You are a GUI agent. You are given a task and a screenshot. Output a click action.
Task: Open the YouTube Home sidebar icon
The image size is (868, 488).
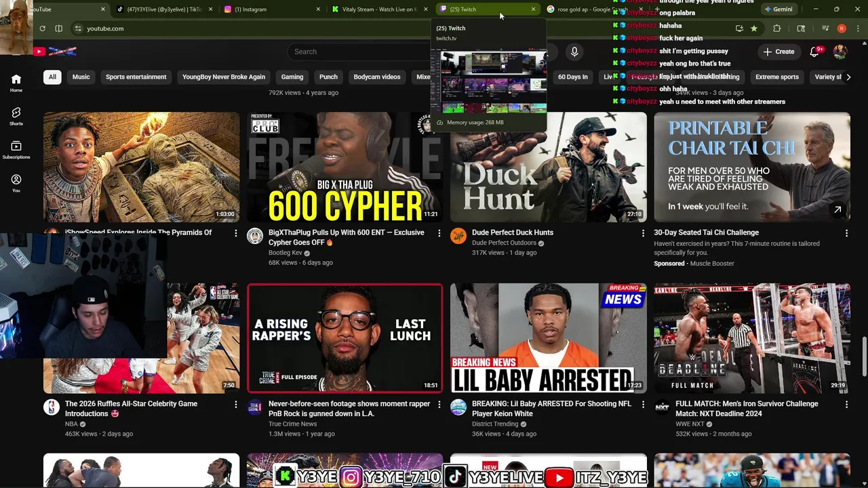click(x=16, y=83)
